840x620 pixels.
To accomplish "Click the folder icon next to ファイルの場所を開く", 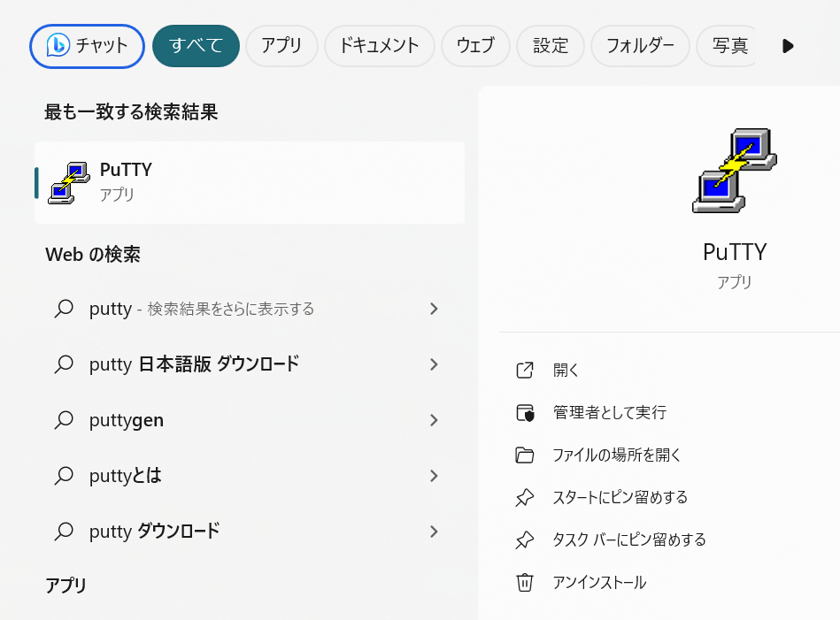I will point(525,455).
